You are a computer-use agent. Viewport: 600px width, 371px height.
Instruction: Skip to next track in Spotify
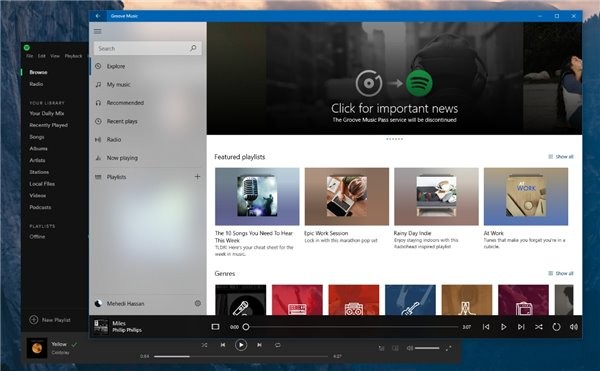[259, 345]
